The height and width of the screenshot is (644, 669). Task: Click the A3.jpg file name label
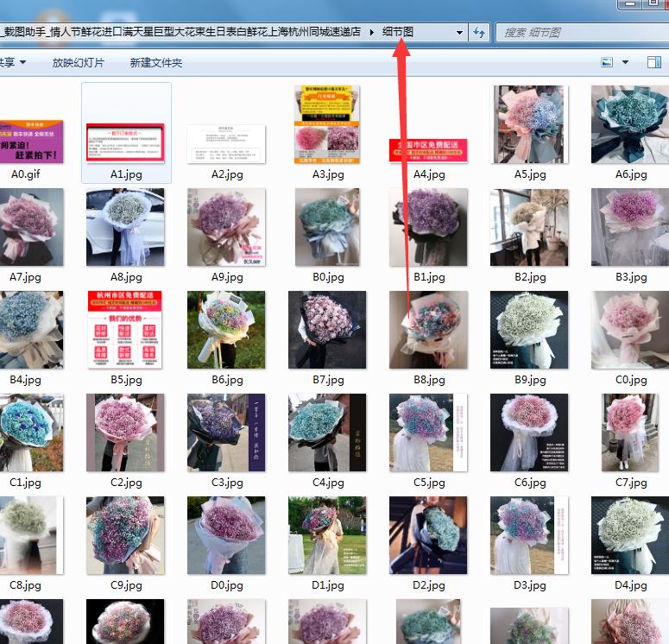[328, 174]
